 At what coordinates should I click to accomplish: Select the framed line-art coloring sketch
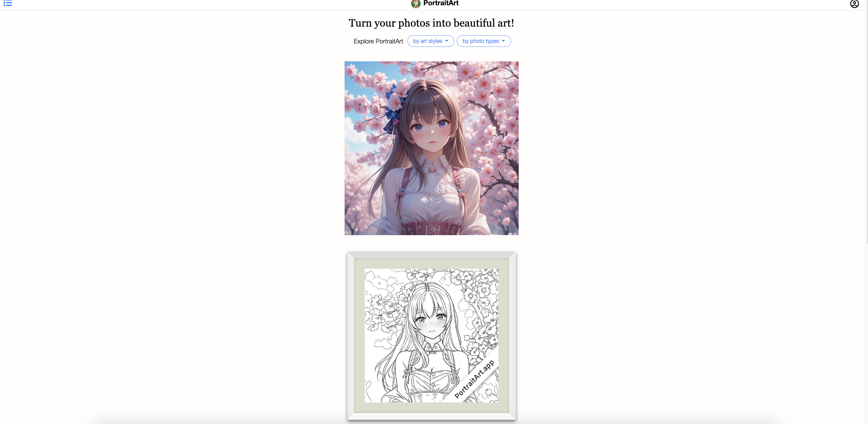click(x=431, y=336)
